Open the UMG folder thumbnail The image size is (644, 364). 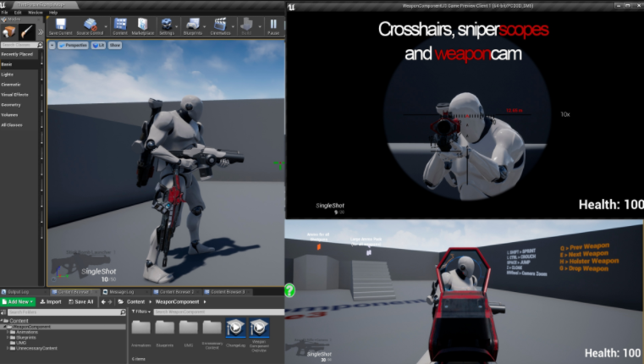click(x=189, y=328)
